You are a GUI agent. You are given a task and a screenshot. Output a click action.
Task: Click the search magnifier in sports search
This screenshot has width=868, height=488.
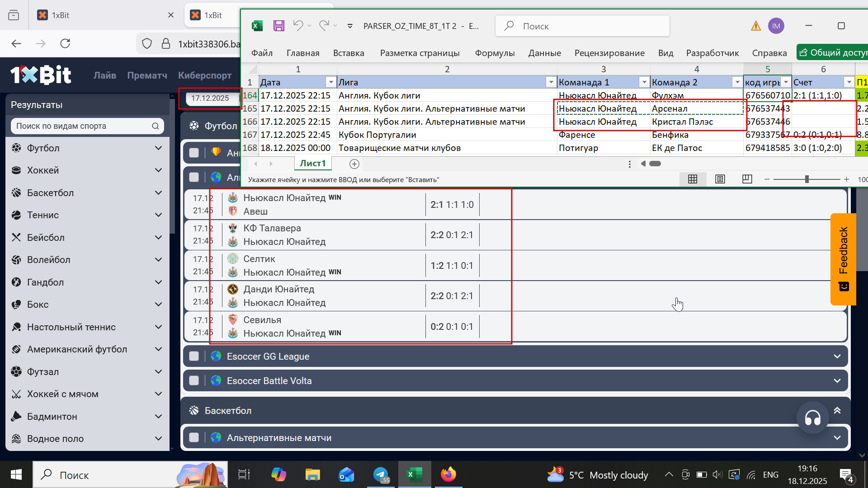point(155,126)
